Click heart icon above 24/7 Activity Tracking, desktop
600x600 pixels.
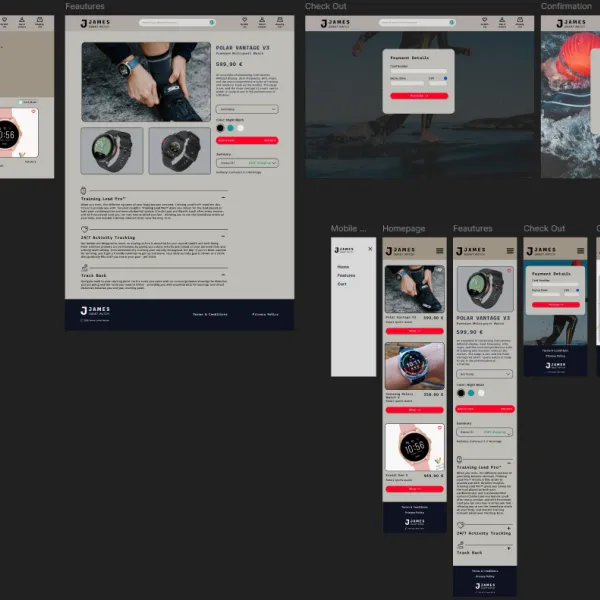(x=85, y=229)
